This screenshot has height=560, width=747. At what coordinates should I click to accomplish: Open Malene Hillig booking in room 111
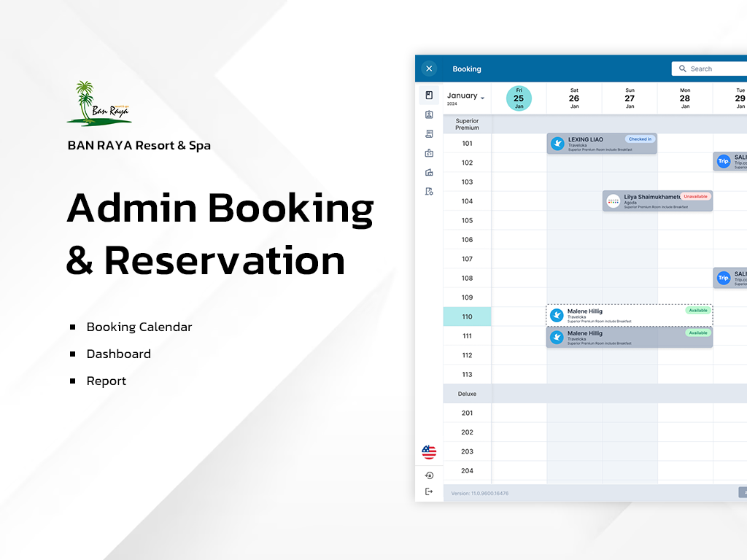(630, 337)
